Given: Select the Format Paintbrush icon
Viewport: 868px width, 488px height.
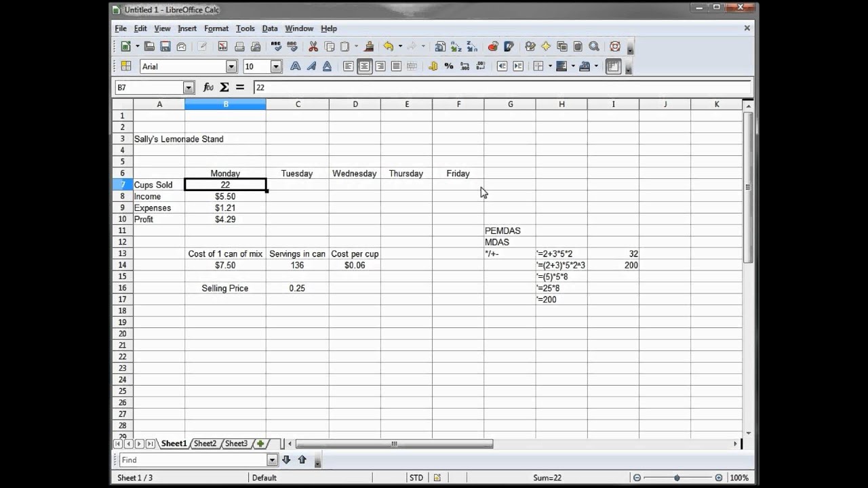Looking at the screenshot, I should (369, 47).
